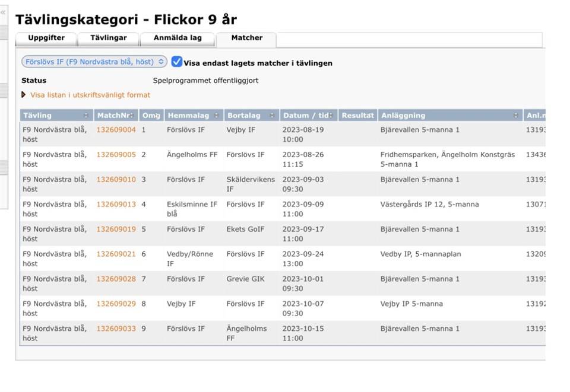Image resolution: width=570 pixels, height=392 pixels.
Task: Switch to the Tävlingar tab
Action: click(x=109, y=38)
